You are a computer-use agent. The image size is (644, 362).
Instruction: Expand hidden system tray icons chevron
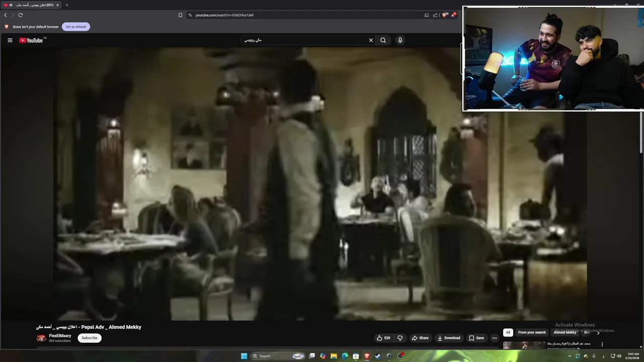coord(570,356)
